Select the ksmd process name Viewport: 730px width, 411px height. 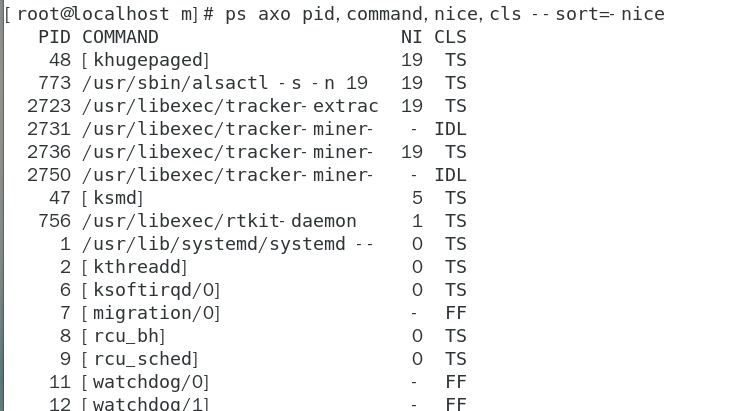point(113,198)
